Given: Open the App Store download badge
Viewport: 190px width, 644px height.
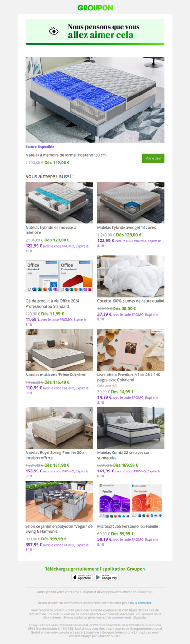Looking at the screenshot, I should coord(82,577).
